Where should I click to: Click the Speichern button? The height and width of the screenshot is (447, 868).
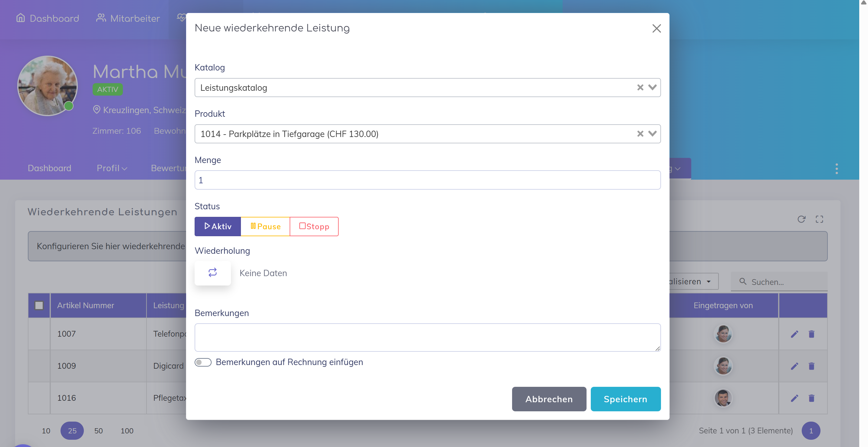coord(625,399)
